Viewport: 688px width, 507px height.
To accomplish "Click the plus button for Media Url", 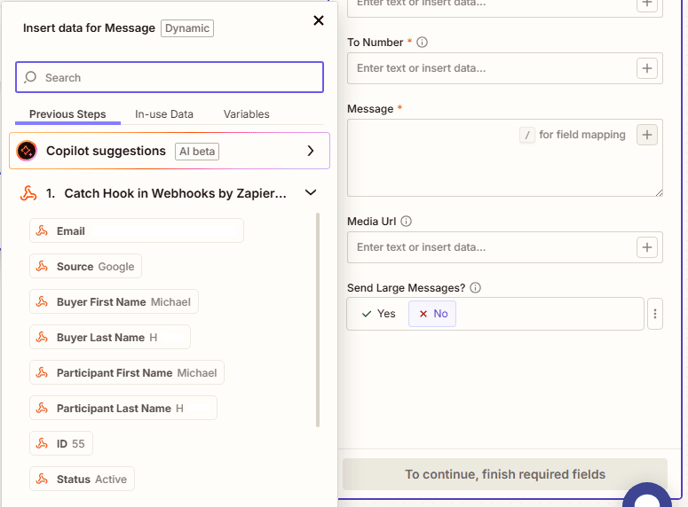I will pyautogui.click(x=647, y=247).
